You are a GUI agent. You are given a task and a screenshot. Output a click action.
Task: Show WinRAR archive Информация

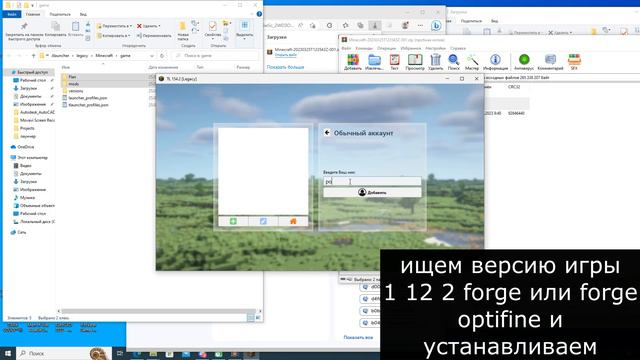click(495, 62)
